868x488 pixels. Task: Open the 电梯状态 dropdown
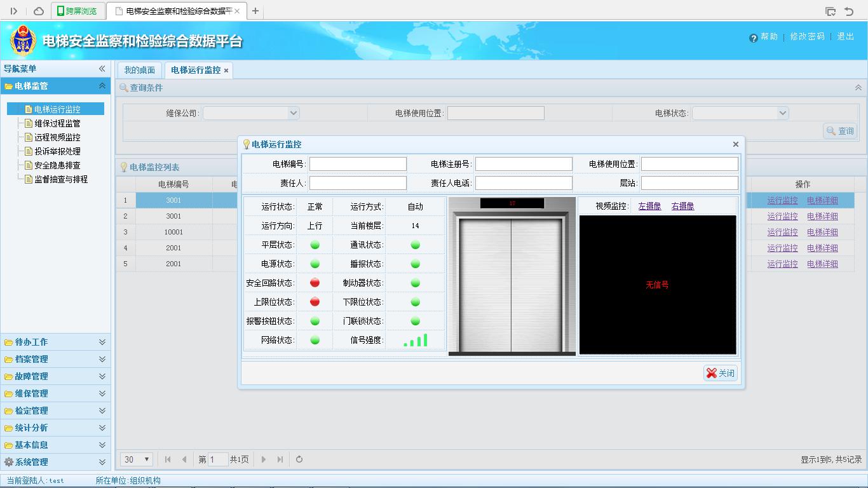[782, 113]
